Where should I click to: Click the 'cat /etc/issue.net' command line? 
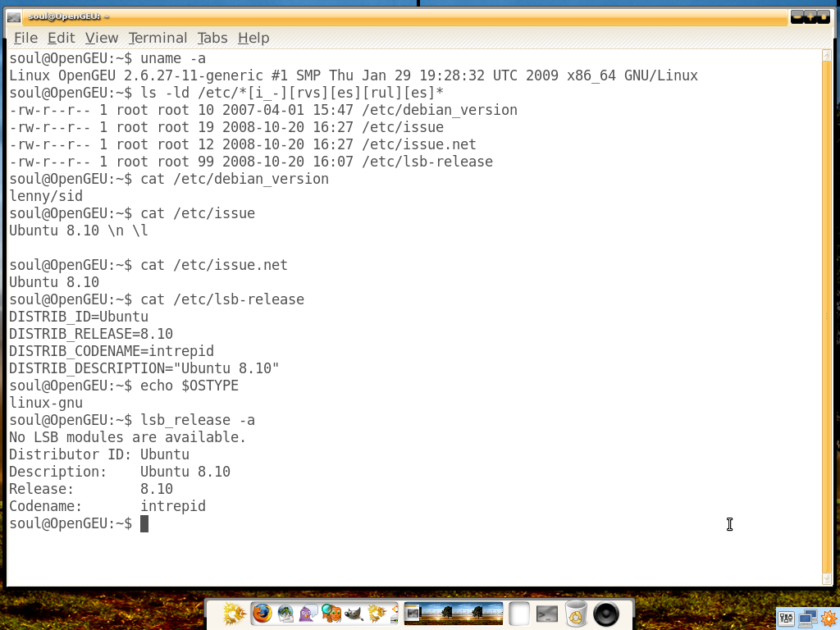click(148, 265)
